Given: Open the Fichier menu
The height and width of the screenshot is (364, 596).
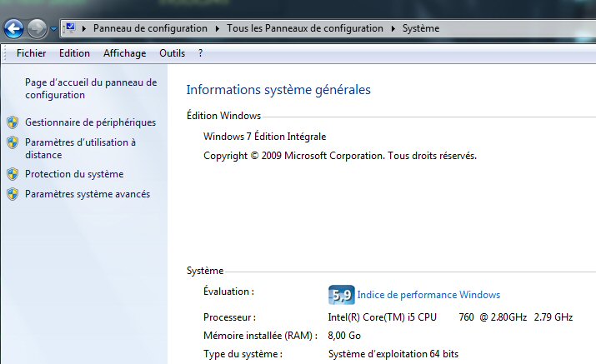Looking at the screenshot, I should click(31, 53).
